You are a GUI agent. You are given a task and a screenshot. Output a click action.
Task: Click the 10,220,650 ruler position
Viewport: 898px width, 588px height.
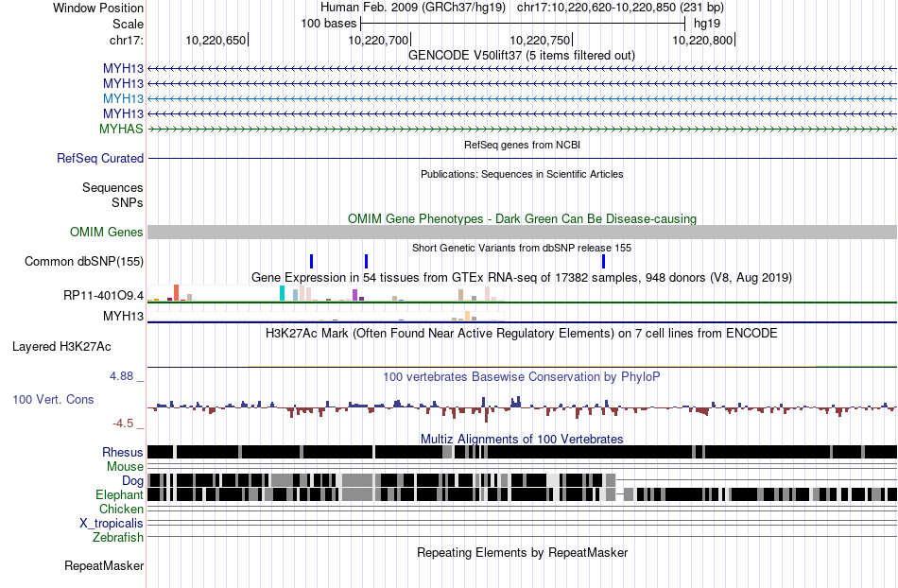pyautogui.click(x=216, y=40)
